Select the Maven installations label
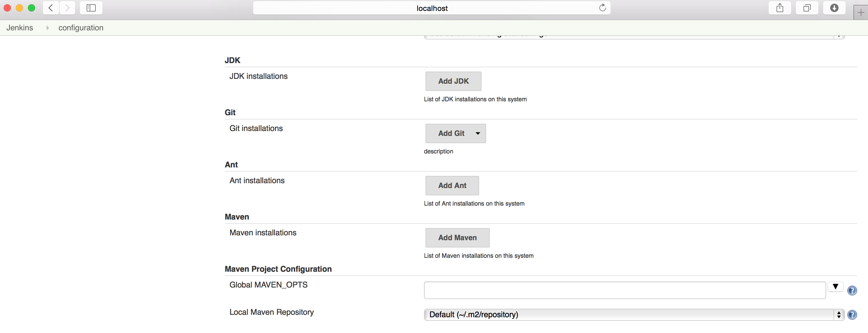 263,233
